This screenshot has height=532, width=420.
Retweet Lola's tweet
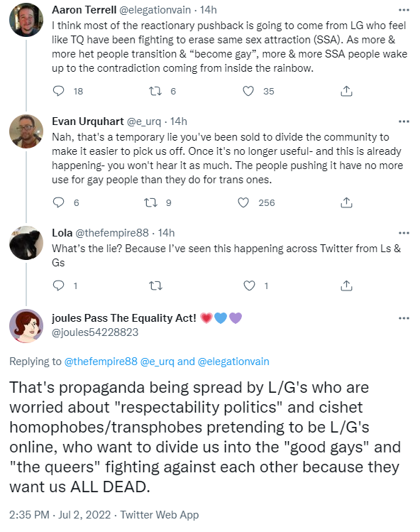pos(155,286)
